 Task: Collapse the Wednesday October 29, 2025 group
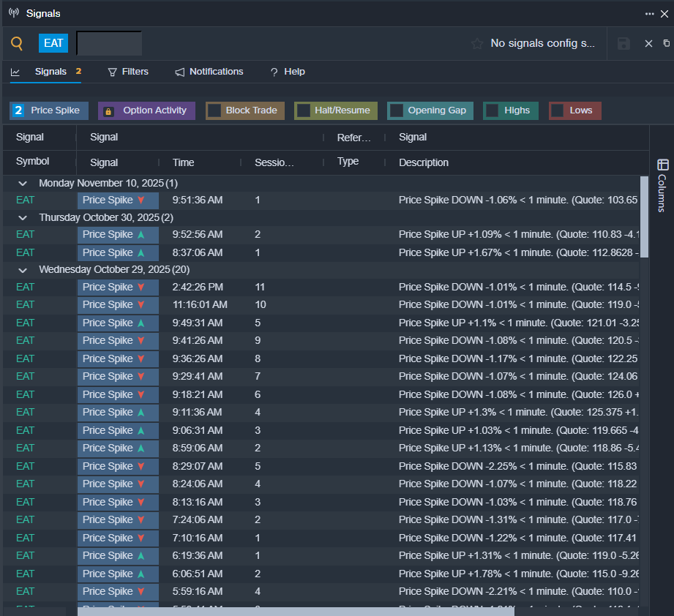[23, 270]
